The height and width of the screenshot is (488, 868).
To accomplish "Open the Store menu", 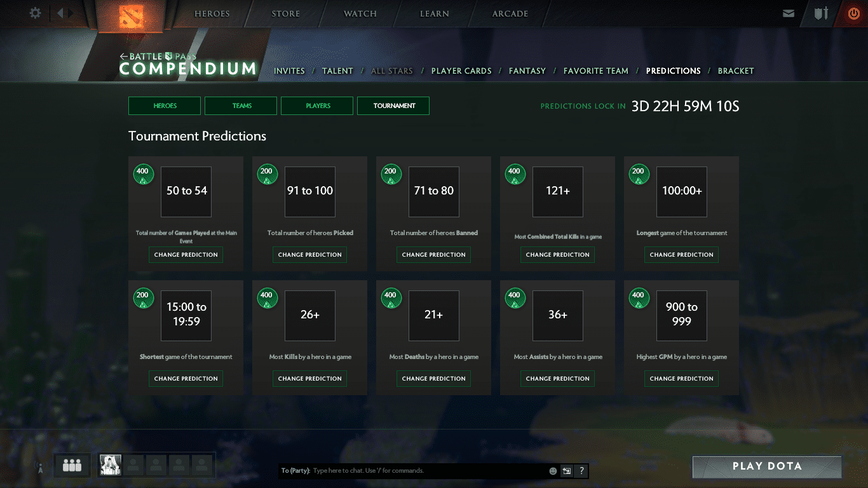I will tap(285, 14).
